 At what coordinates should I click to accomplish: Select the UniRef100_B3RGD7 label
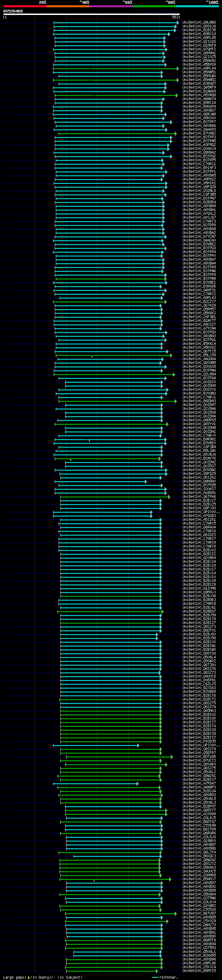[199, 84]
